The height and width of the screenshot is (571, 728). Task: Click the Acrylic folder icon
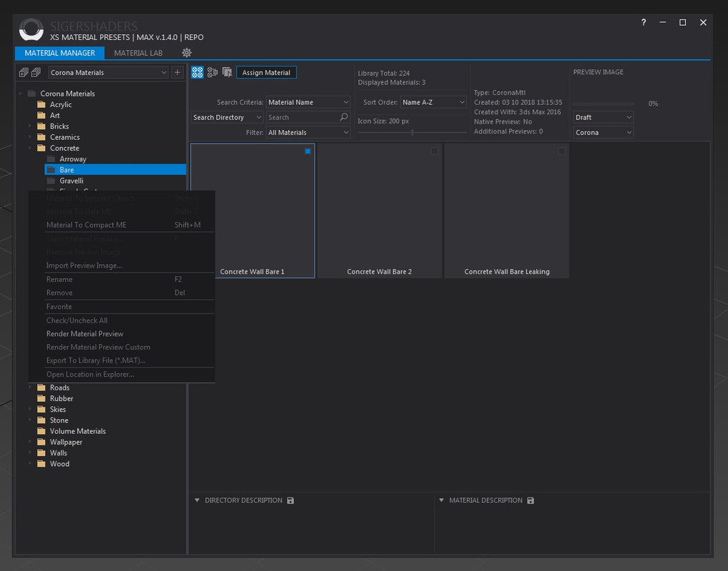[41, 104]
